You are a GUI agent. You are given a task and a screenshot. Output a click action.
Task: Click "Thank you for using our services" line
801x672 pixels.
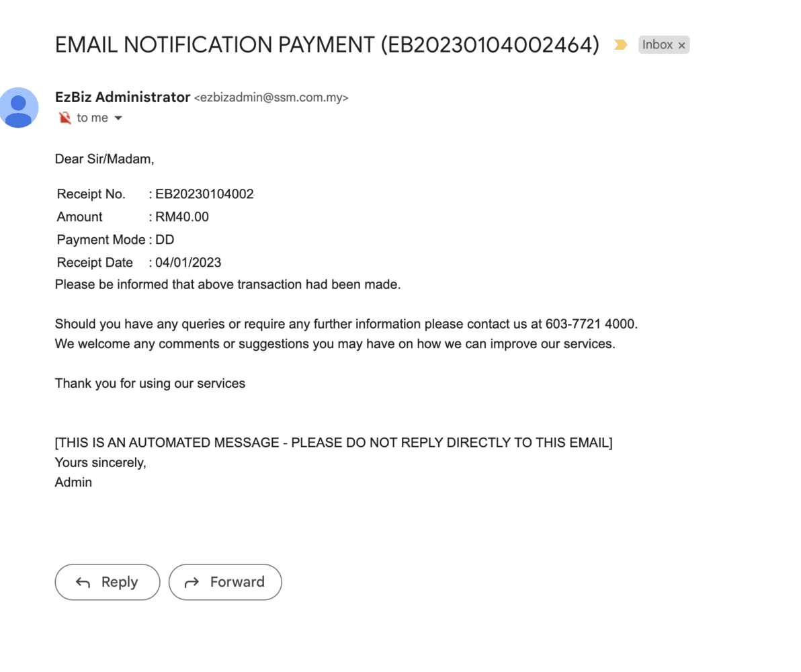pyautogui.click(x=150, y=384)
